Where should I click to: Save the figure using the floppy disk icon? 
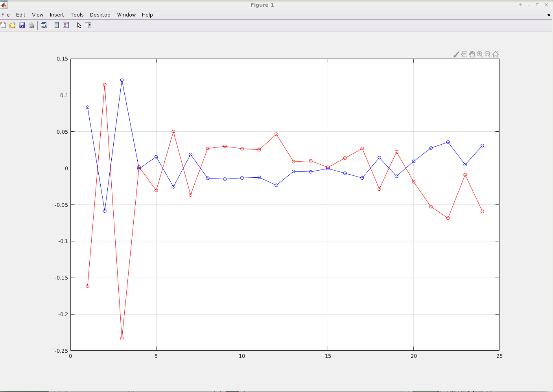[22, 25]
